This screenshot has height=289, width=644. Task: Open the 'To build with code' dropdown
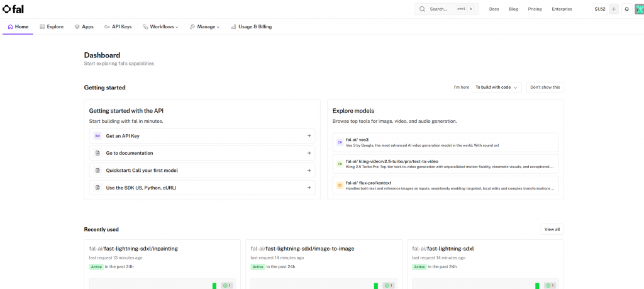(497, 88)
